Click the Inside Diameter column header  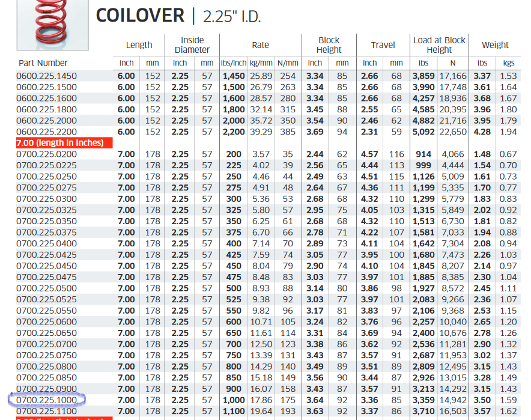[x=192, y=45]
